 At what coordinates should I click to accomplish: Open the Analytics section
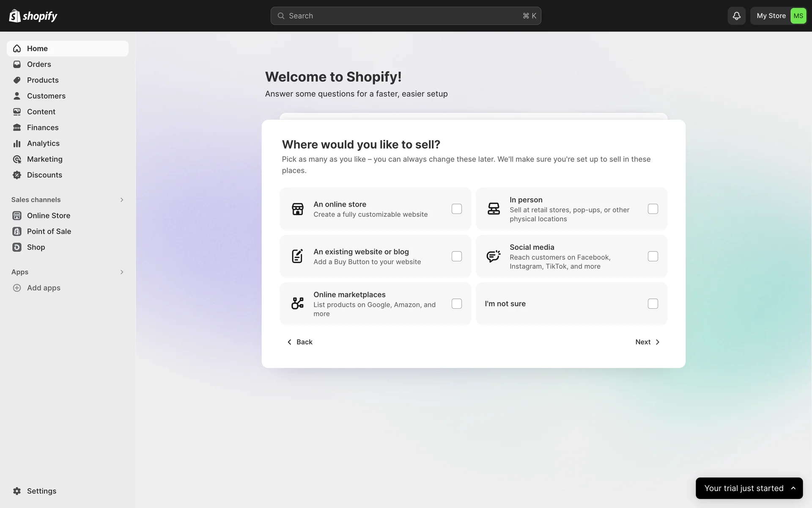[x=43, y=144]
